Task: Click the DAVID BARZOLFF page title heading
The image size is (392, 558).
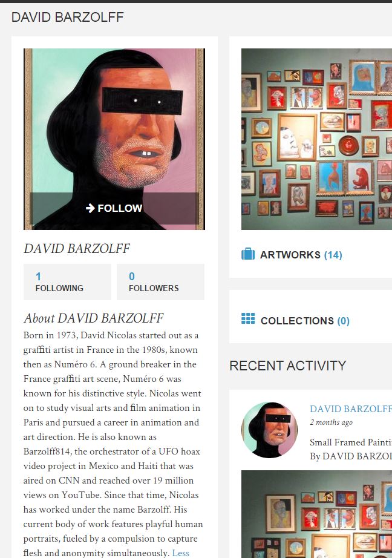Action: (68, 17)
